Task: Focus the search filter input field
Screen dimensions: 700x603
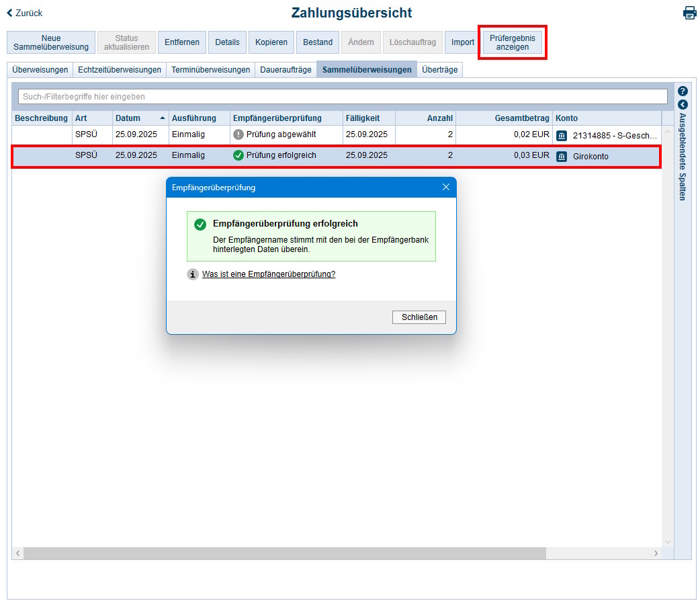Action: point(342,97)
